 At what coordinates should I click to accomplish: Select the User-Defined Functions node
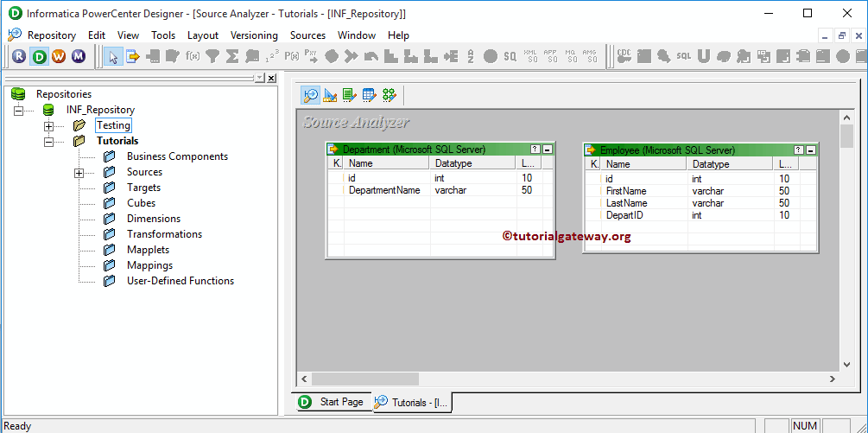[x=181, y=281]
